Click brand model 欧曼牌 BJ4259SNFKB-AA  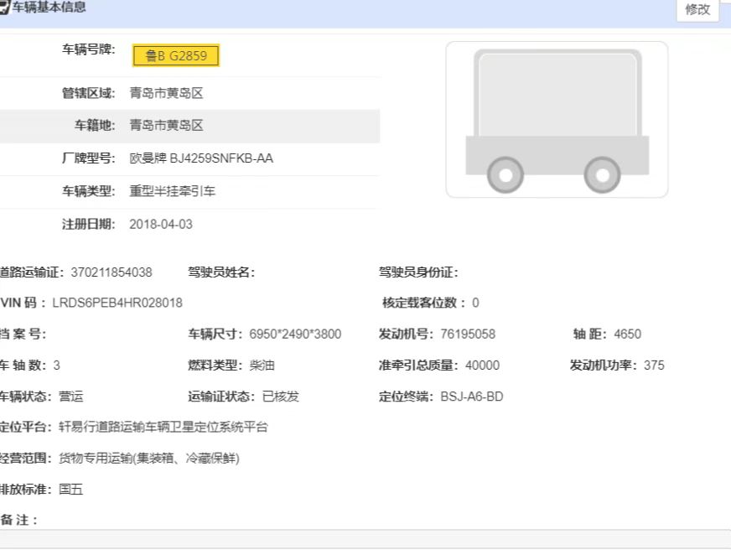click(x=201, y=158)
